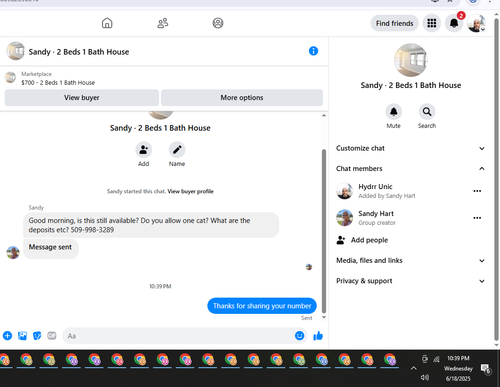Click the attach photo icon
Screen dimensions: 500x387
point(22,336)
